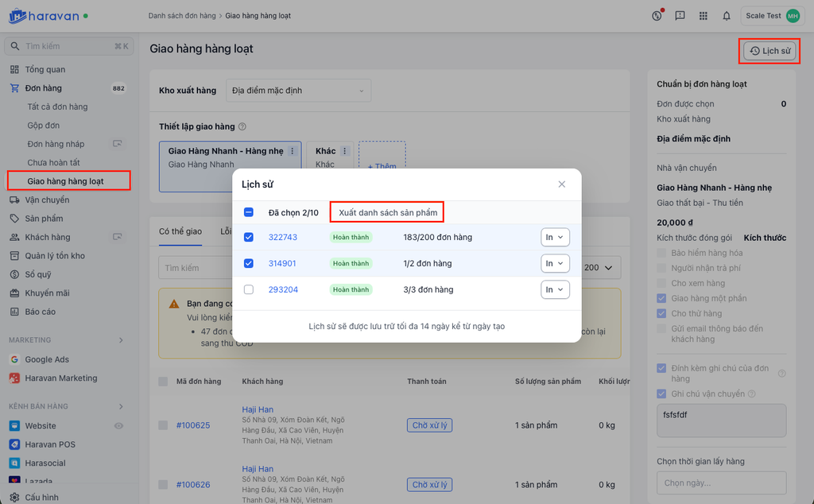Open the Kho xuất hàng location dropdown
Image resolution: width=814 pixels, height=504 pixels.
pyautogui.click(x=299, y=91)
